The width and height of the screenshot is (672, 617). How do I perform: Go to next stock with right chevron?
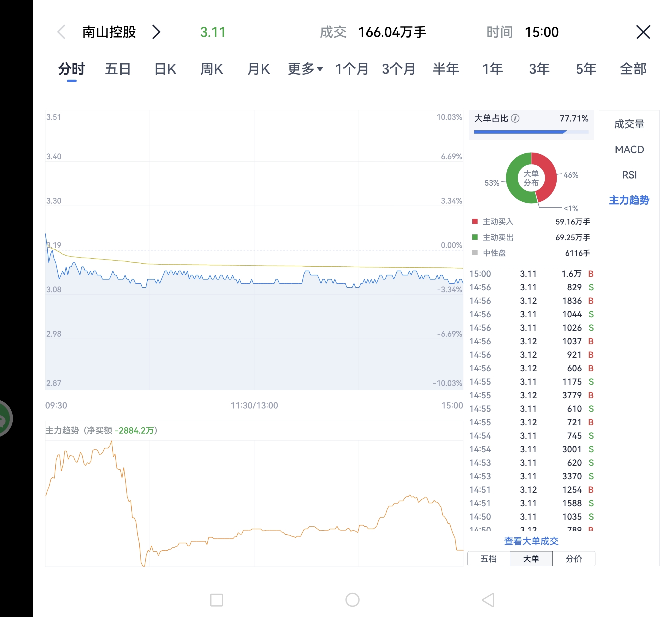156,33
